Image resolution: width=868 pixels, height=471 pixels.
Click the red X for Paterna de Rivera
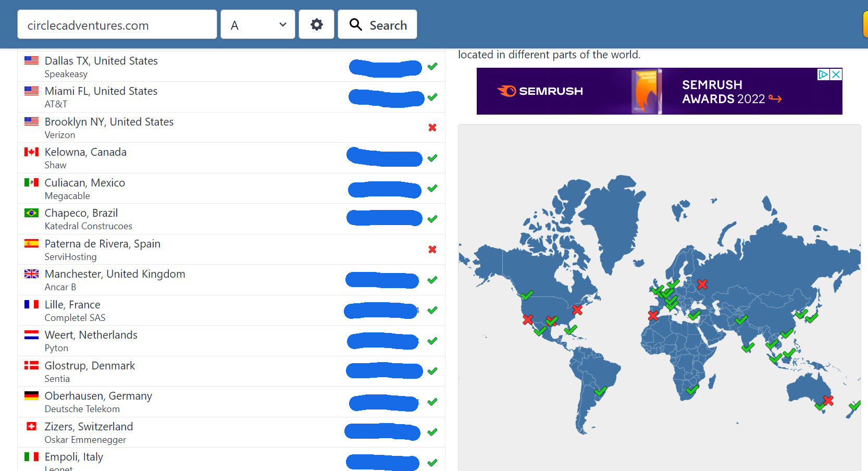click(432, 250)
